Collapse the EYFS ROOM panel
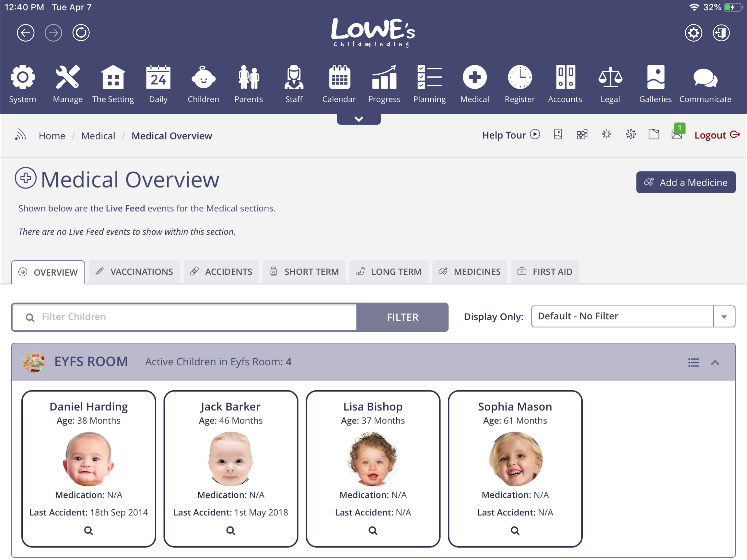 click(x=715, y=362)
